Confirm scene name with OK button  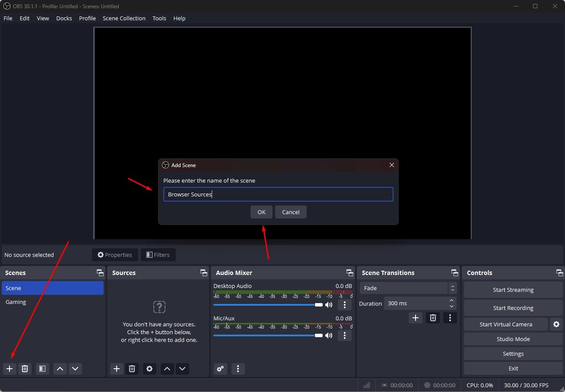click(261, 212)
